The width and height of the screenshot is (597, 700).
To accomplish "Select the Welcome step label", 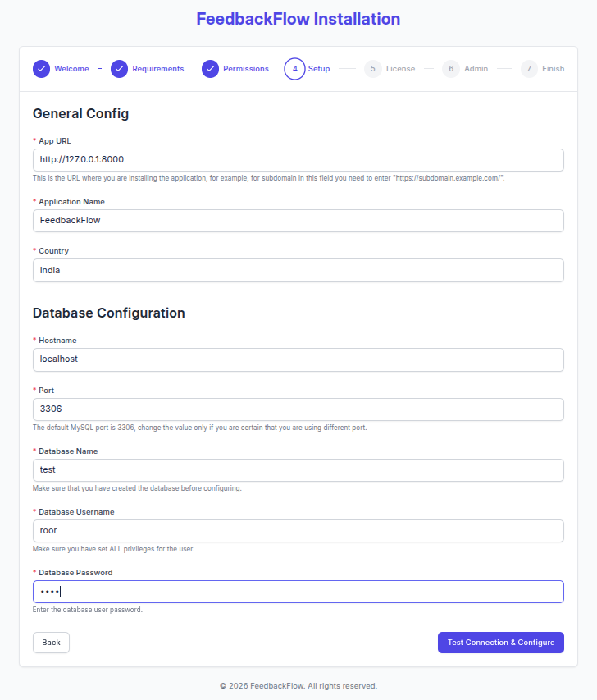I will (71, 69).
